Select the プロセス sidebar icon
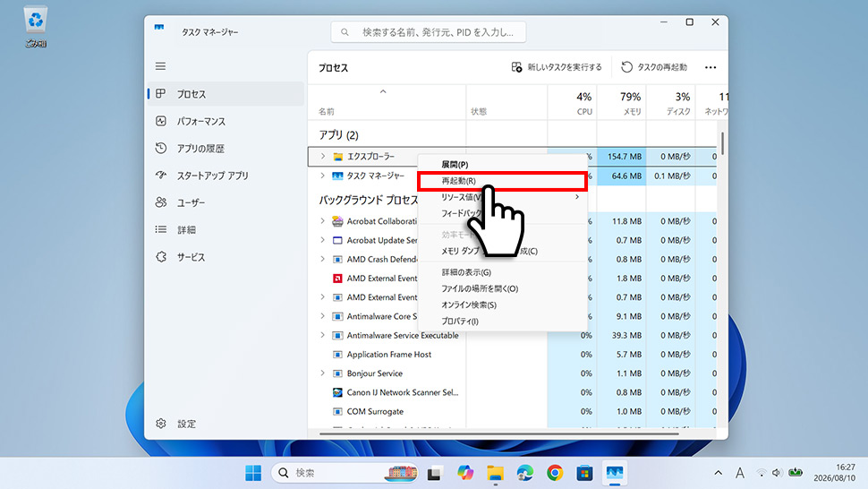 (x=160, y=94)
